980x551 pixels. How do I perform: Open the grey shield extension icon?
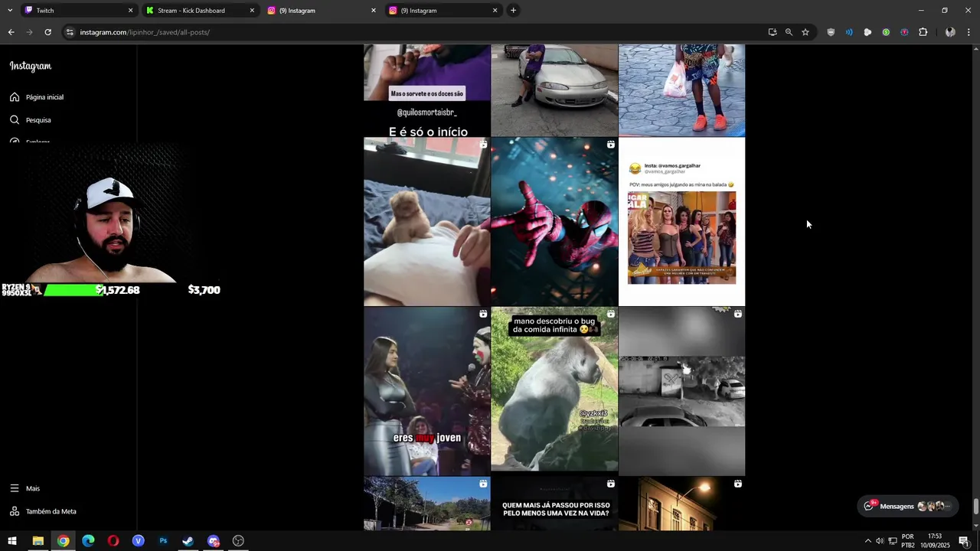coord(831,32)
